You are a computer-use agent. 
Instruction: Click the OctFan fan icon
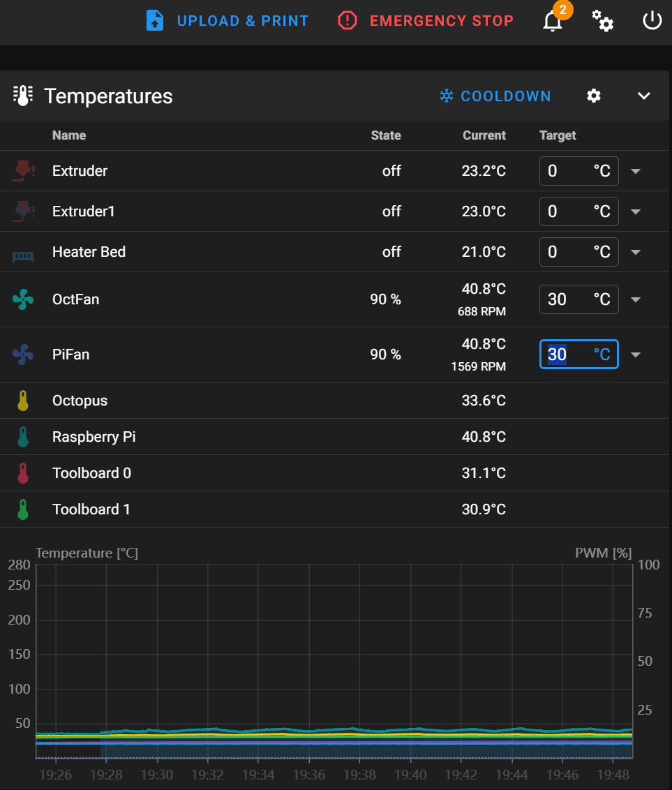[23, 299]
